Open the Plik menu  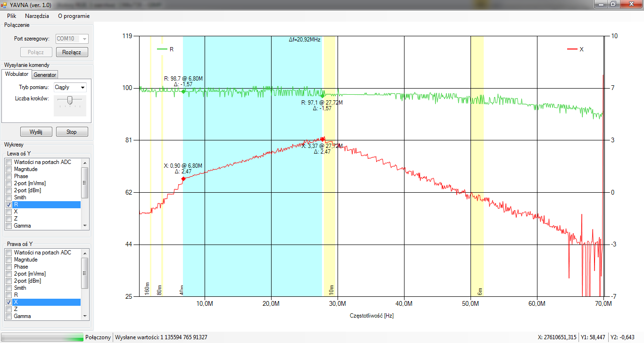pos(12,16)
